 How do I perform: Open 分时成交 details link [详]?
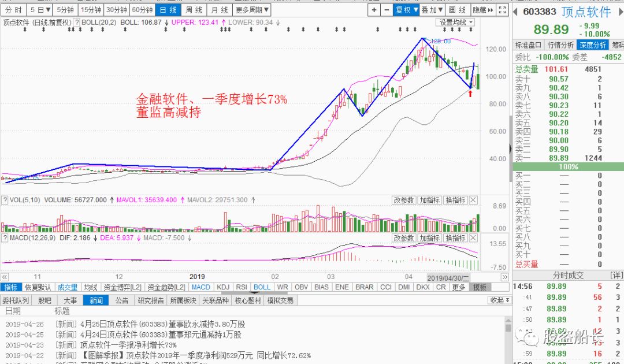coord(616,275)
